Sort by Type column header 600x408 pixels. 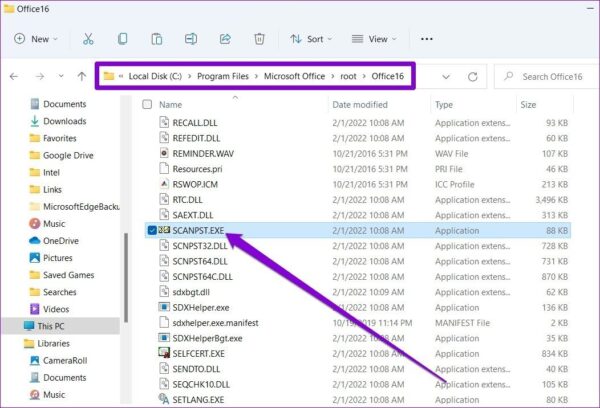[x=444, y=104]
